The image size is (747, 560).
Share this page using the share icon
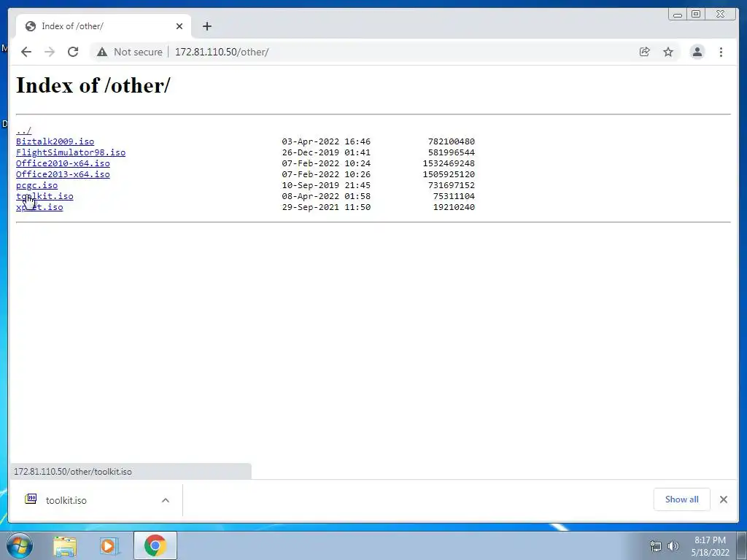click(x=645, y=52)
